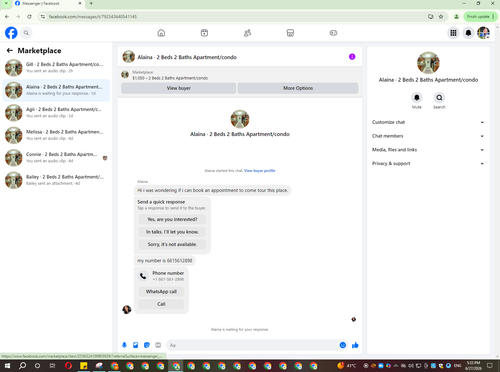Click the attach photo icon in composer
The width and height of the screenshot is (500, 372).
[x=136, y=345]
